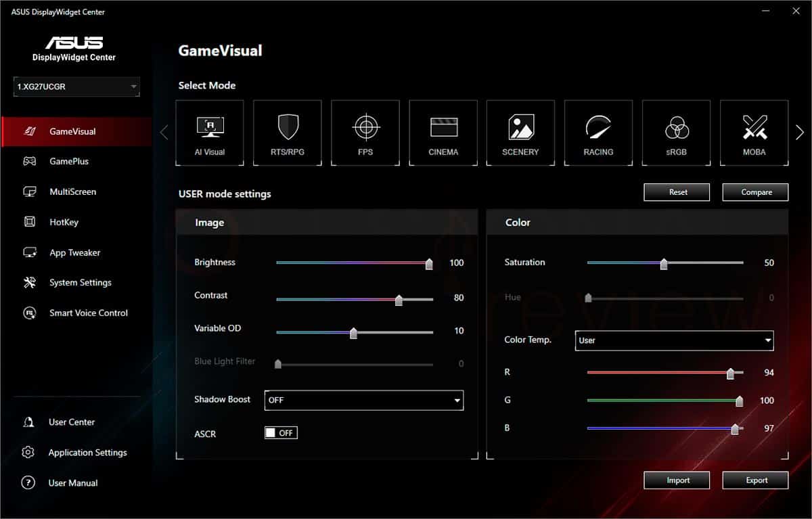
Task: Click the Export button
Action: click(x=756, y=480)
